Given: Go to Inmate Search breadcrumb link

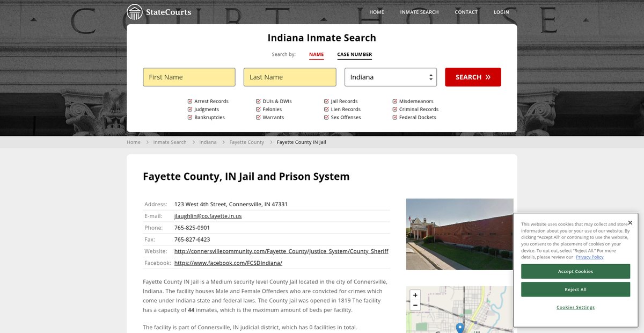Looking at the screenshot, I should pos(170,142).
